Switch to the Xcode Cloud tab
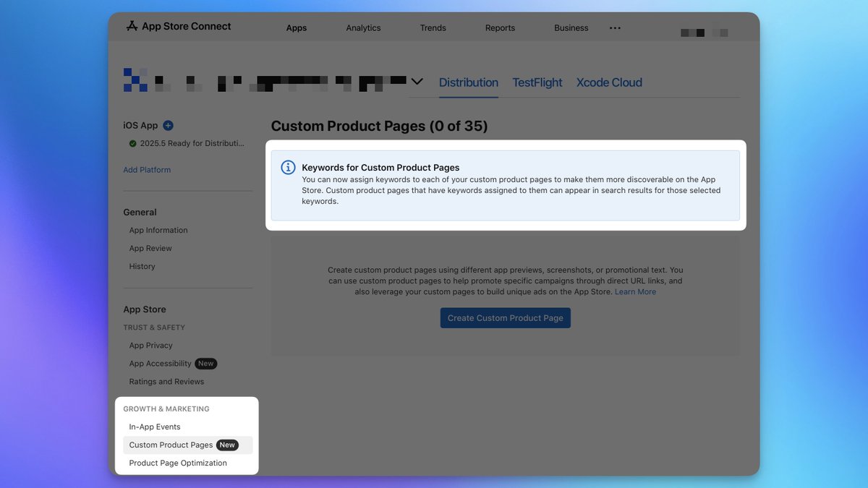 click(x=609, y=82)
